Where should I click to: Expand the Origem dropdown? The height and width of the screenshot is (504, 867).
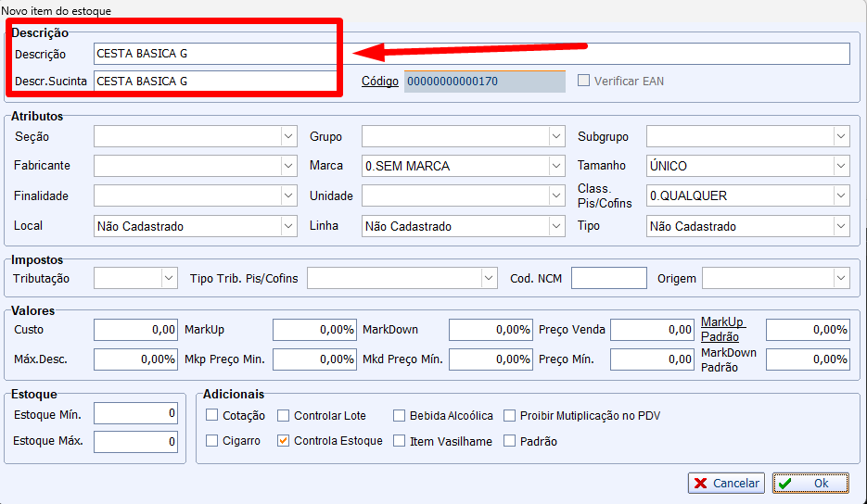841,278
